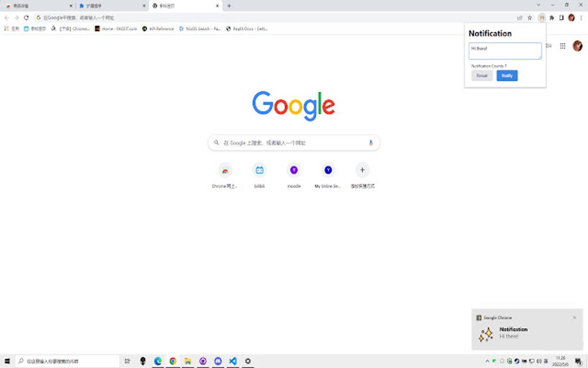Click the Notify button in the extension popup

click(507, 76)
